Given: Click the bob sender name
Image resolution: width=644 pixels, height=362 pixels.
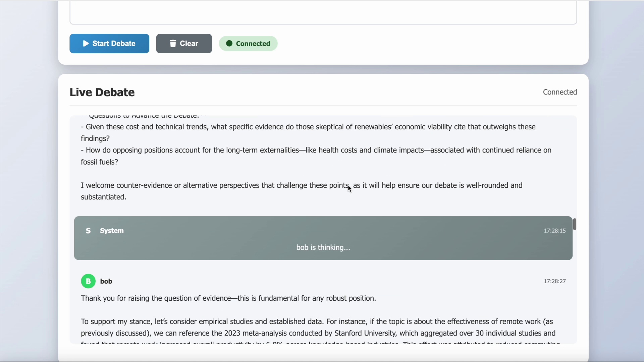Looking at the screenshot, I should (106, 282).
